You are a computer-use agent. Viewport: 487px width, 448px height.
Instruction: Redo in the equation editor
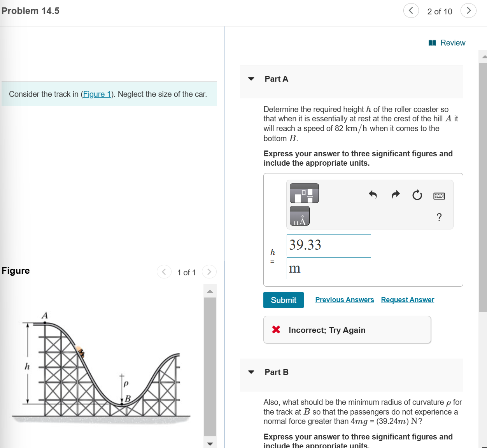(395, 195)
